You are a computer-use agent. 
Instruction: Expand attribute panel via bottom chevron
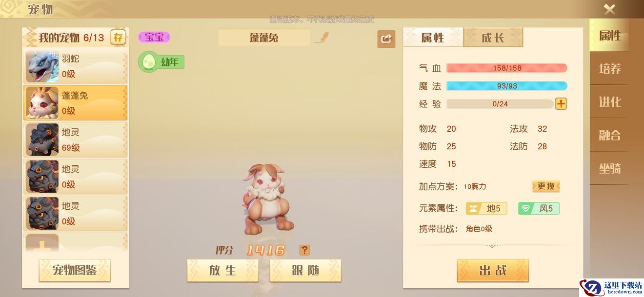(x=492, y=246)
